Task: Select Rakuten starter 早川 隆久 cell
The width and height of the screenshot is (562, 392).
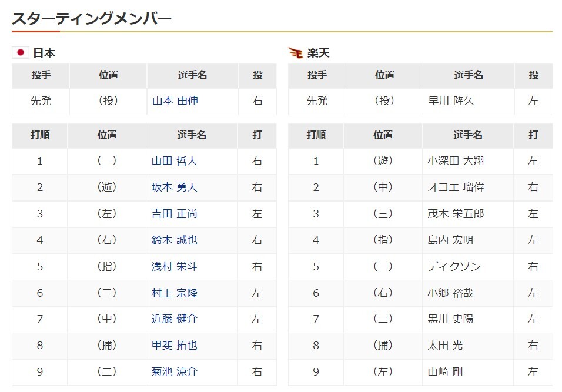Action: [469, 101]
